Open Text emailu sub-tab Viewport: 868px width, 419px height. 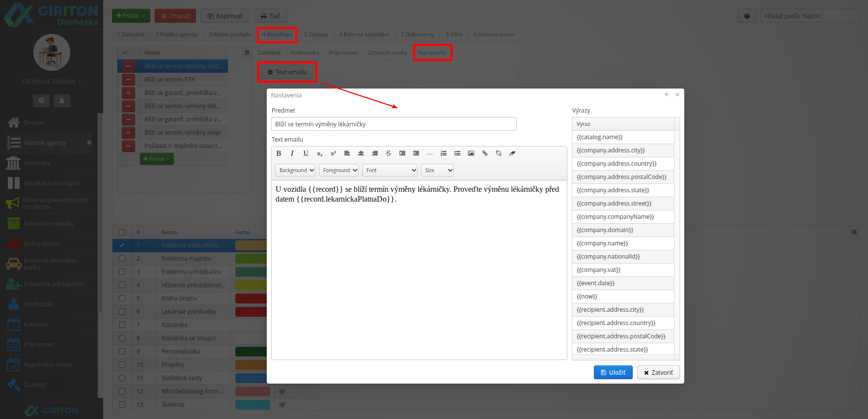coord(432,53)
